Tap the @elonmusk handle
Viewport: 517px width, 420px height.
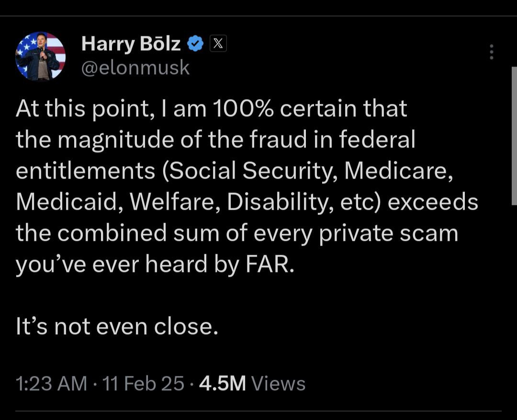135,68
